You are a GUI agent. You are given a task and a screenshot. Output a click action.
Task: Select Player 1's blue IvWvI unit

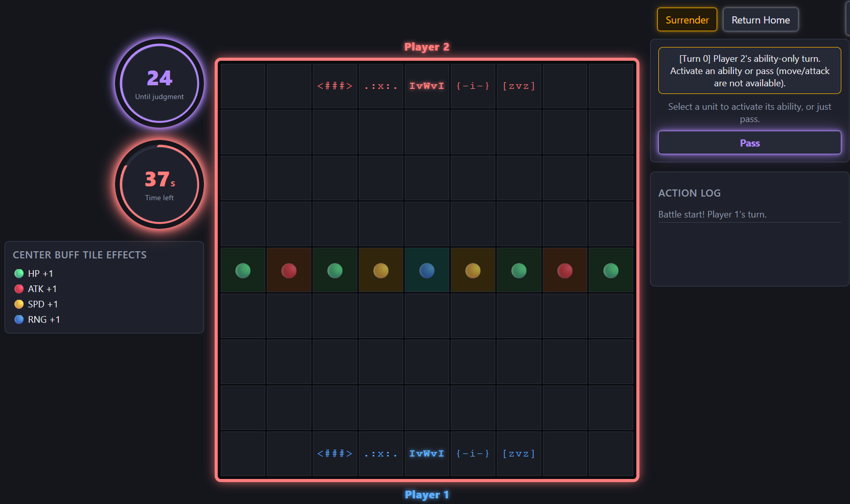tap(427, 453)
